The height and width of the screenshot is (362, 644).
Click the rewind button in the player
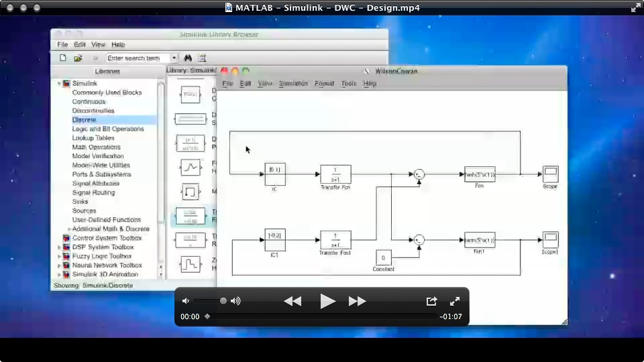pyautogui.click(x=292, y=302)
